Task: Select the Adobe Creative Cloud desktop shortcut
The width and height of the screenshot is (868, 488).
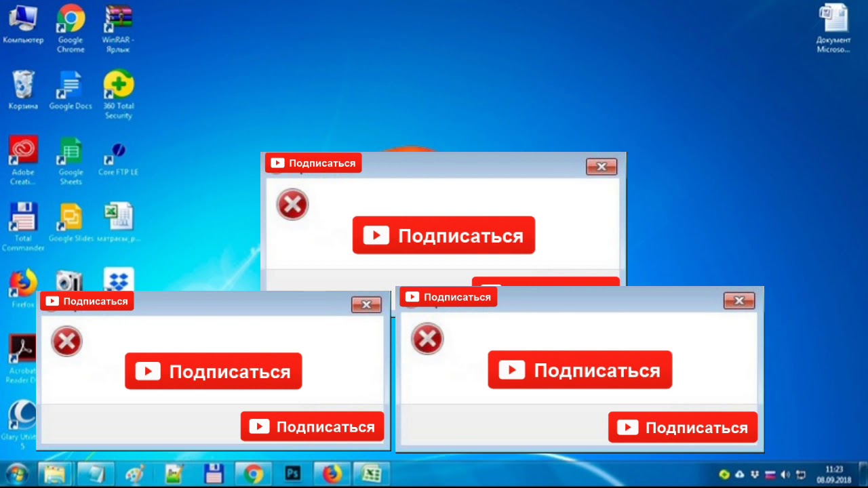Action: [x=23, y=160]
